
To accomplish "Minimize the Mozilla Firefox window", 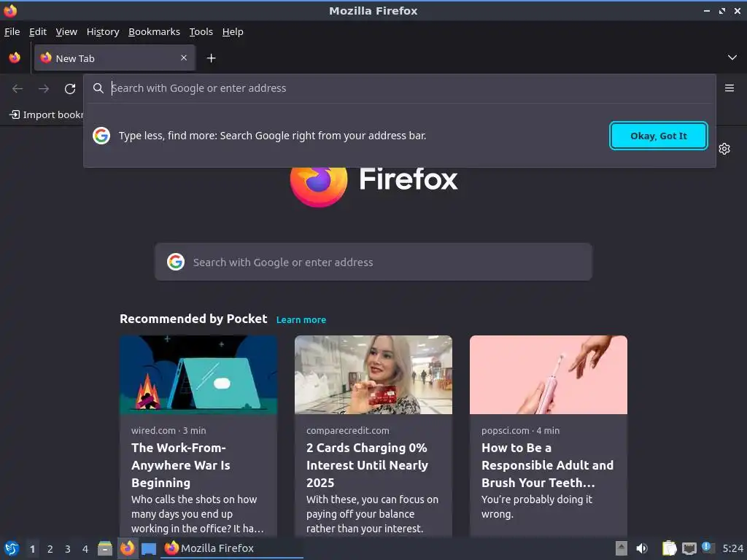I will [x=707, y=10].
